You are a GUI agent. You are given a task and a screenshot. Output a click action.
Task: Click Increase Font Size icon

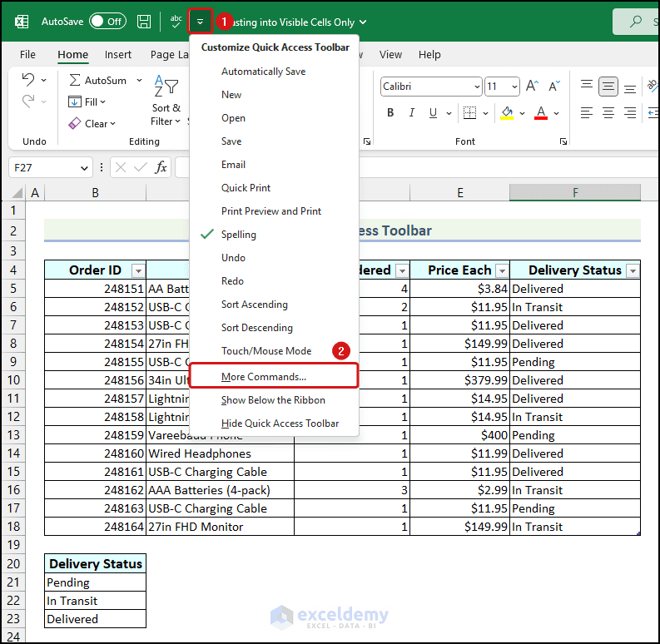coord(533,87)
